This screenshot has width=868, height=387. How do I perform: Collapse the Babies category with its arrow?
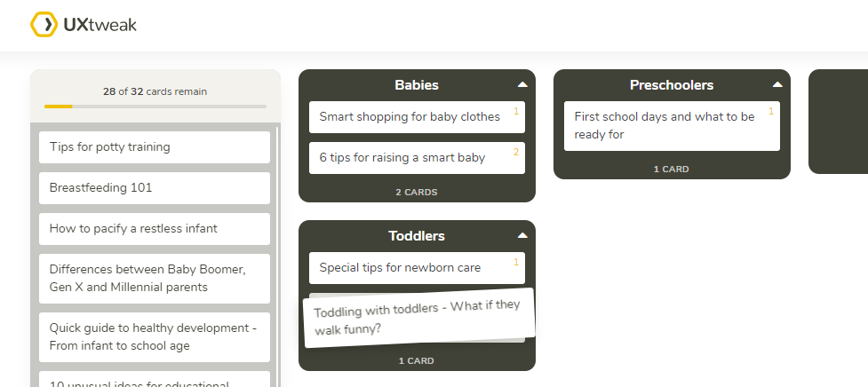[x=522, y=84]
